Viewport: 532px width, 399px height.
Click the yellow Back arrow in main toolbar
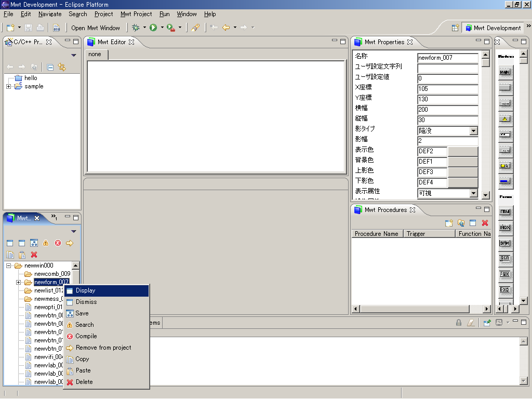pos(226,28)
